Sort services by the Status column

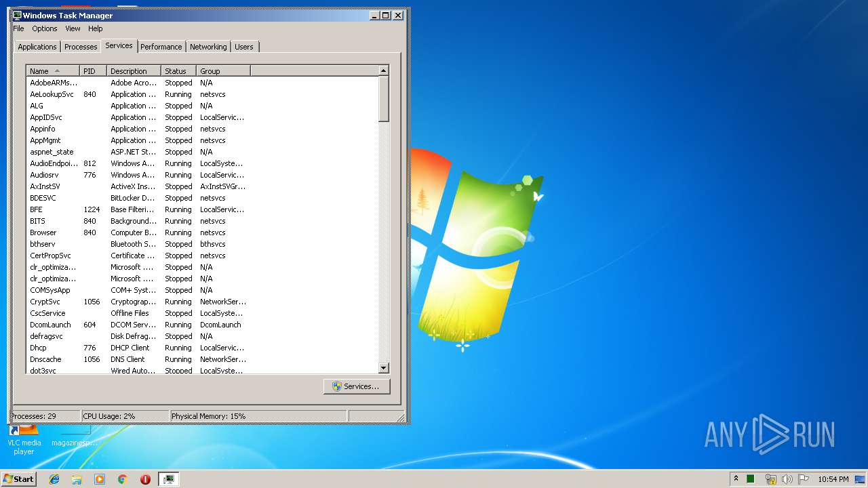(x=179, y=70)
